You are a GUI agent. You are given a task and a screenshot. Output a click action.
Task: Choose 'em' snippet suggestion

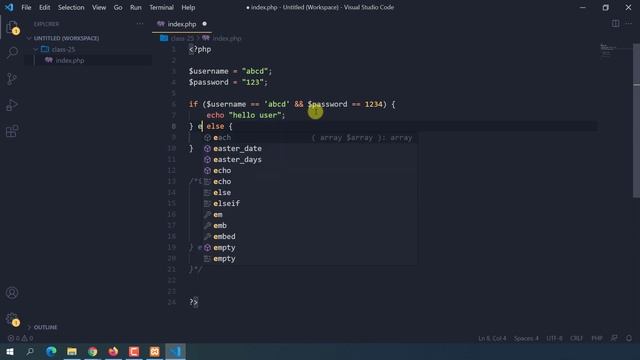(310, 215)
